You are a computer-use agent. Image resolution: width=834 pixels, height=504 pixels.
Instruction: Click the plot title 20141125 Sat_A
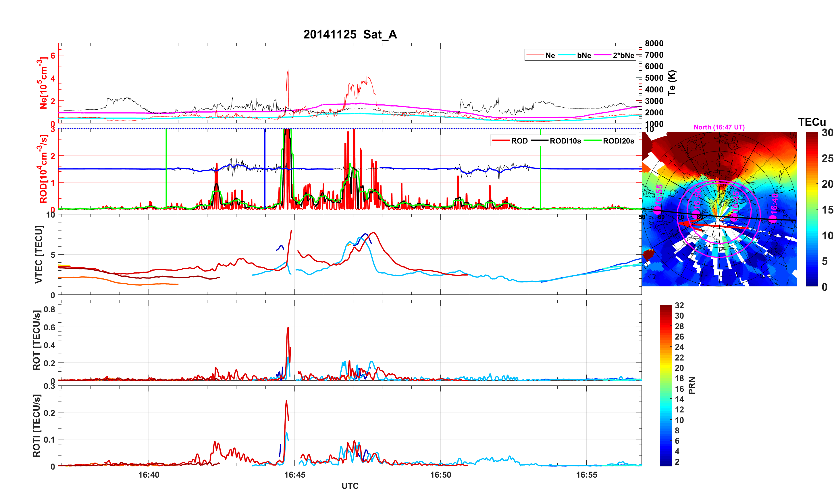pos(350,34)
